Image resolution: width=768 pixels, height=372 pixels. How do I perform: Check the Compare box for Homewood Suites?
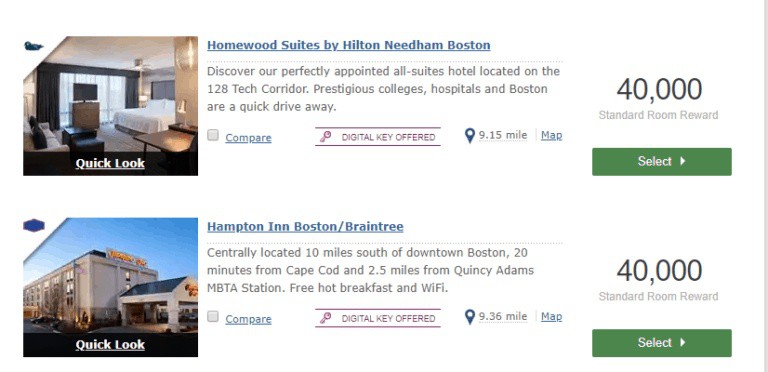tap(213, 135)
